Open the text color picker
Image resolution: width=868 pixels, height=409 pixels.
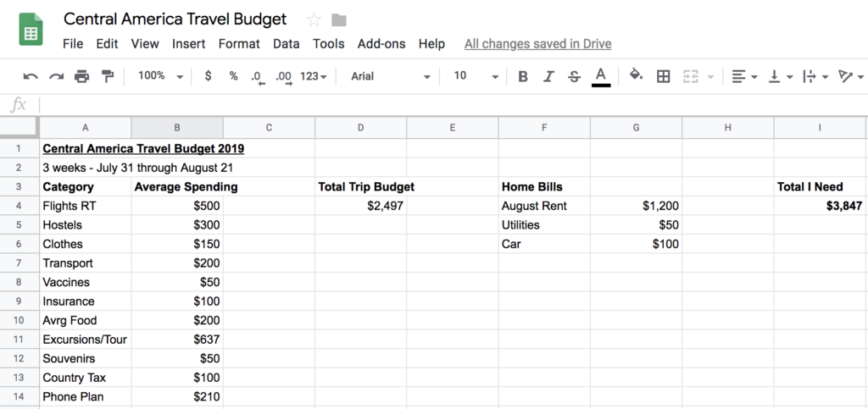601,76
